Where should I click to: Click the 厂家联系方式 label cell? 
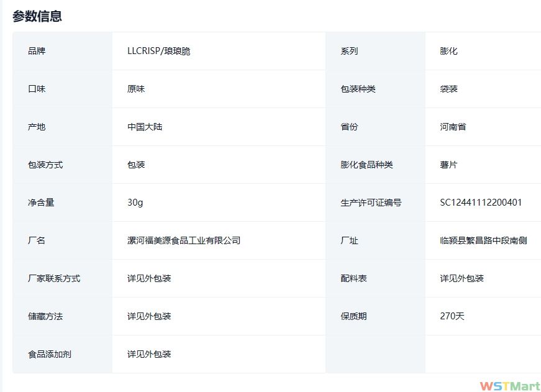coord(54,278)
